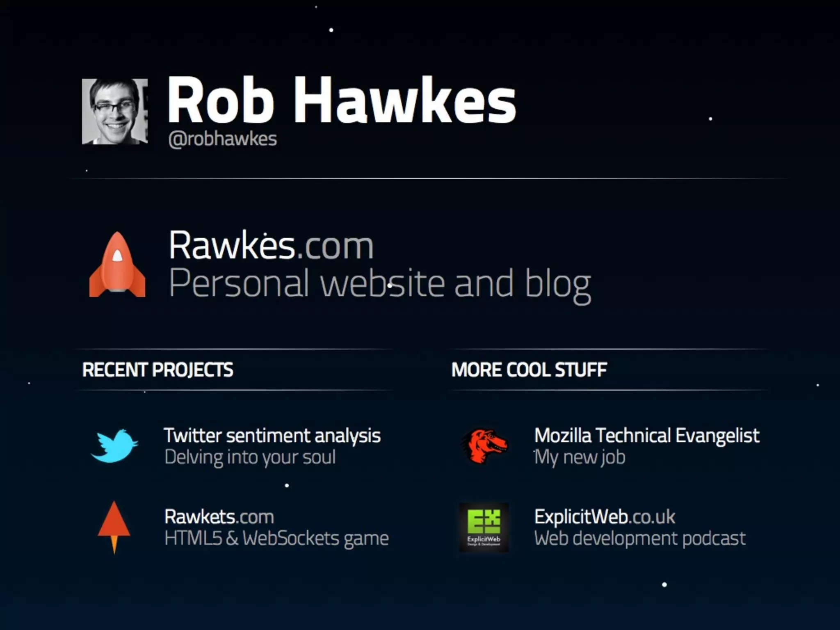The height and width of the screenshot is (630, 840).
Task: Click the red Rawkets arrow rocket icon
Action: click(114, 527)
